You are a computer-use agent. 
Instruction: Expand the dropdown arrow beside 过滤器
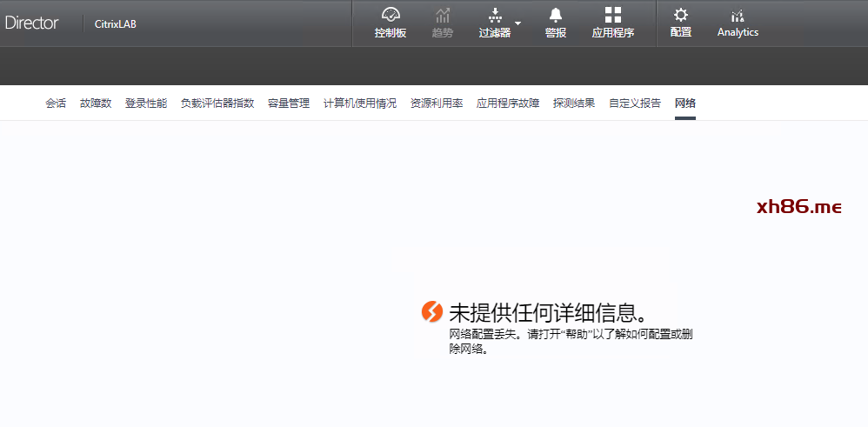[518, 23]
